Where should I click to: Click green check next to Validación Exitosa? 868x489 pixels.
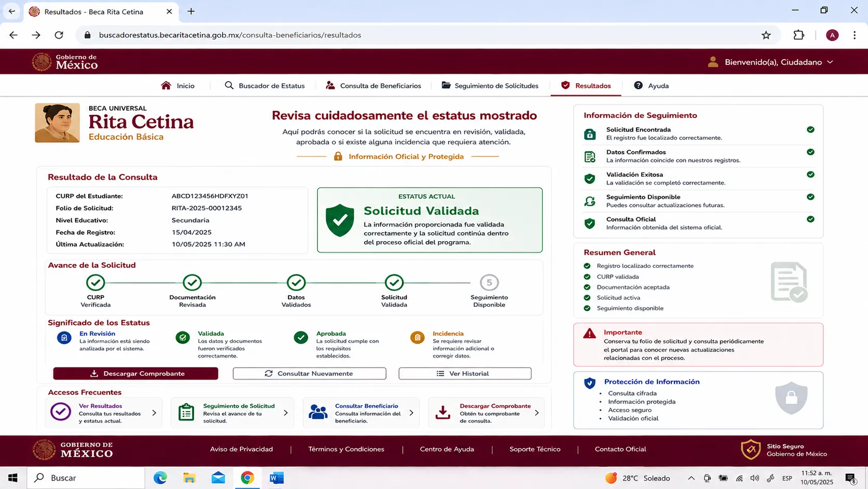[x=810, y=175]
